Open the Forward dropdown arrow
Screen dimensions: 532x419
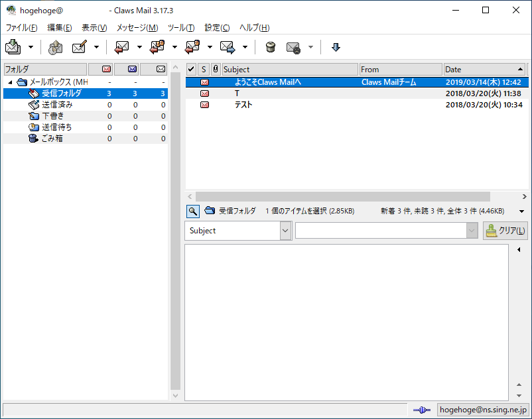tap(245, 47)
